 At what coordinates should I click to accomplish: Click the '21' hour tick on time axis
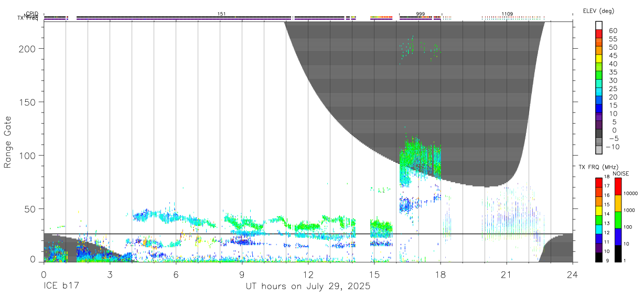507,274
